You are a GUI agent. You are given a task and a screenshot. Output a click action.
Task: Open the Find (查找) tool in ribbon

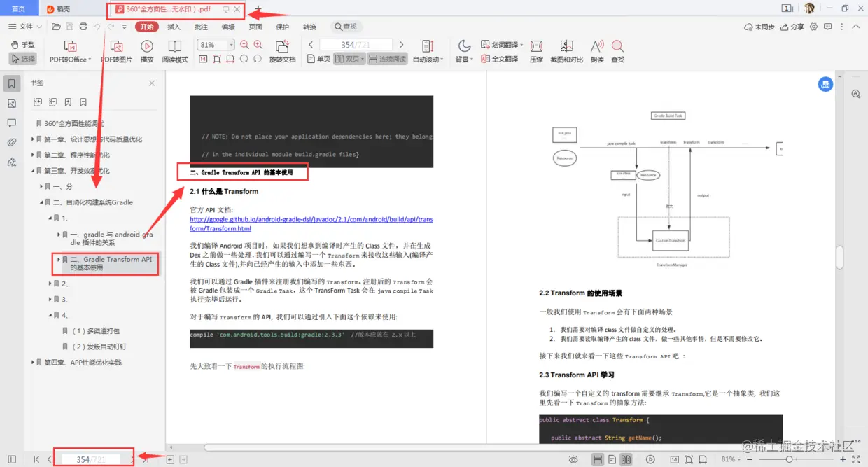[x=617, y=52]
